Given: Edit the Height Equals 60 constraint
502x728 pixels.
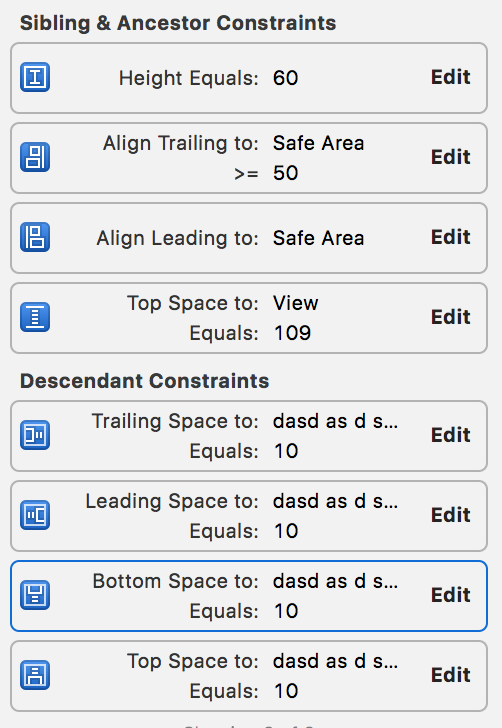Looking at the screenshot, I should pos(450,77).
